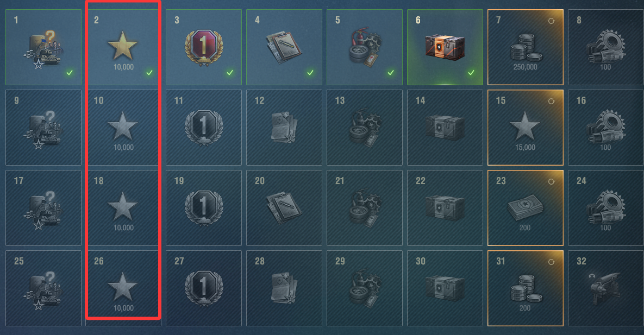Select the documents reward tile on day 12
The width and height of the screenshot is (644, 335).
click(x=284, y=127)
